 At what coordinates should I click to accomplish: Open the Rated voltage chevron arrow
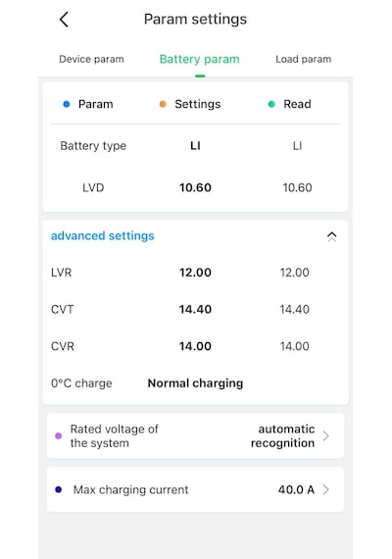(x=325, y=435)
